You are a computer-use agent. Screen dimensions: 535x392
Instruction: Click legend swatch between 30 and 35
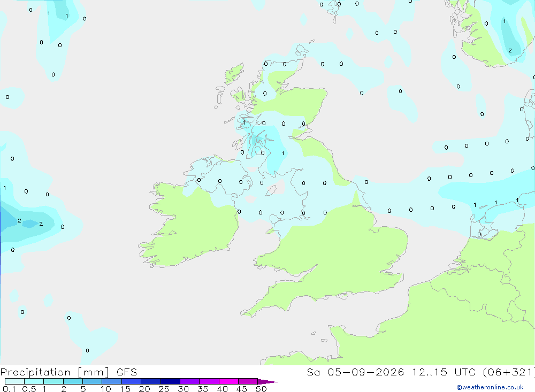pyautogui.click(x=189, y=381)
